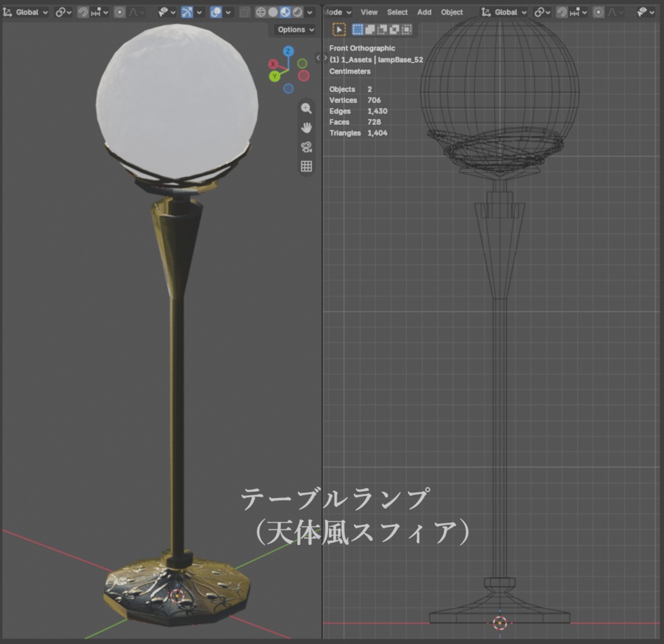Toggle viewport overlays button in left viewport
This screenshot has width=664, height=644.
(216, 13)
